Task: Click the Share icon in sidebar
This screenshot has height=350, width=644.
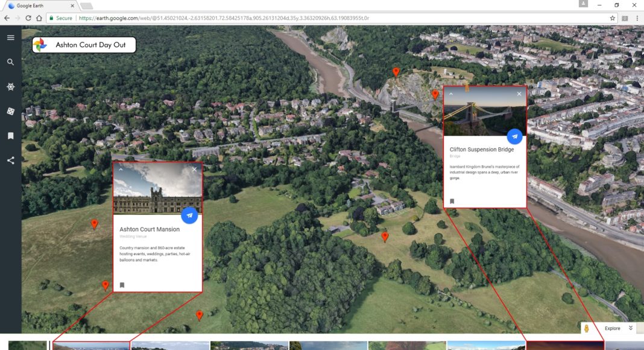Action: (x=10, y=161)
